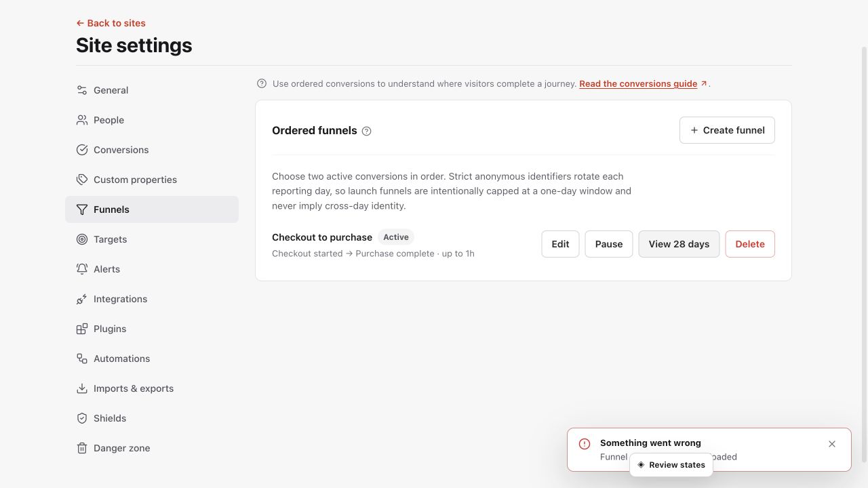Viewport: 868px width, 488px height.
Task: Click the Checkout to purchase funnel name
Action: click(322, 237)
